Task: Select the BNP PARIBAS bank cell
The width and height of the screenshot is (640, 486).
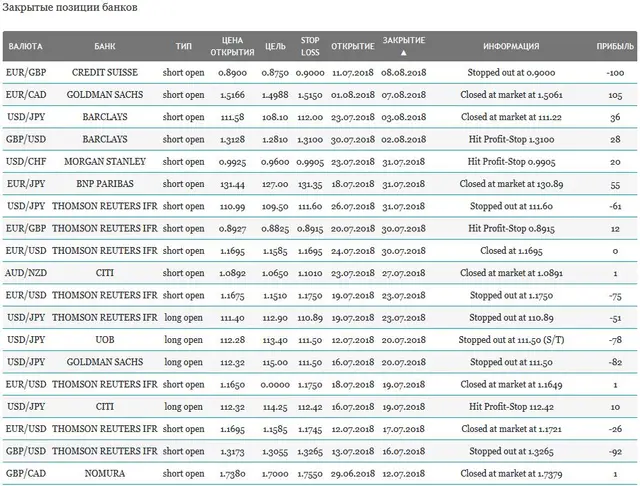Action: (105, 184)
